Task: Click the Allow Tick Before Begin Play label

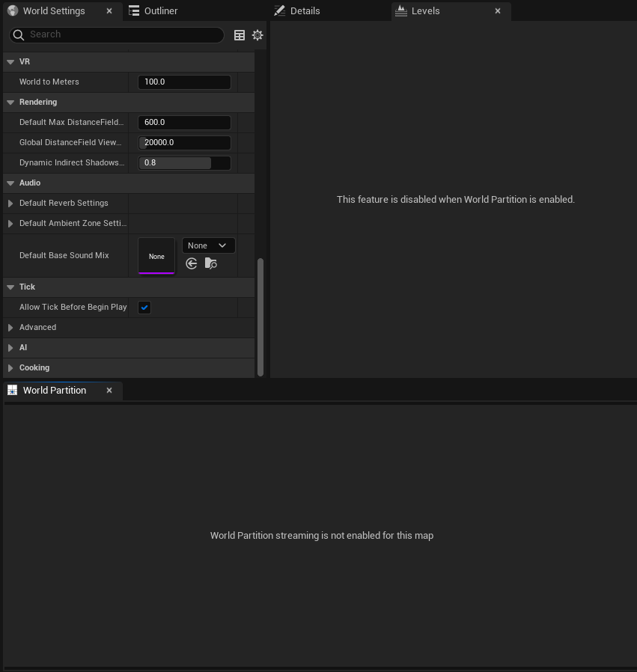Action: tap(73, 308)
